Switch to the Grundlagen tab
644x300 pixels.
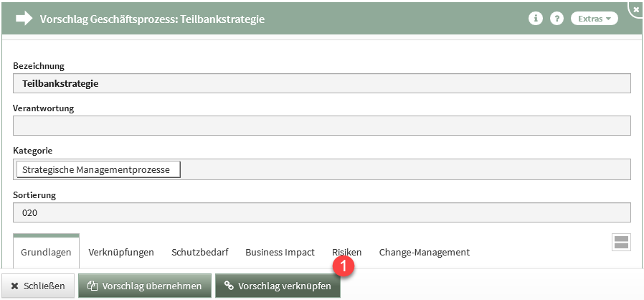click(x=47, y=253)
